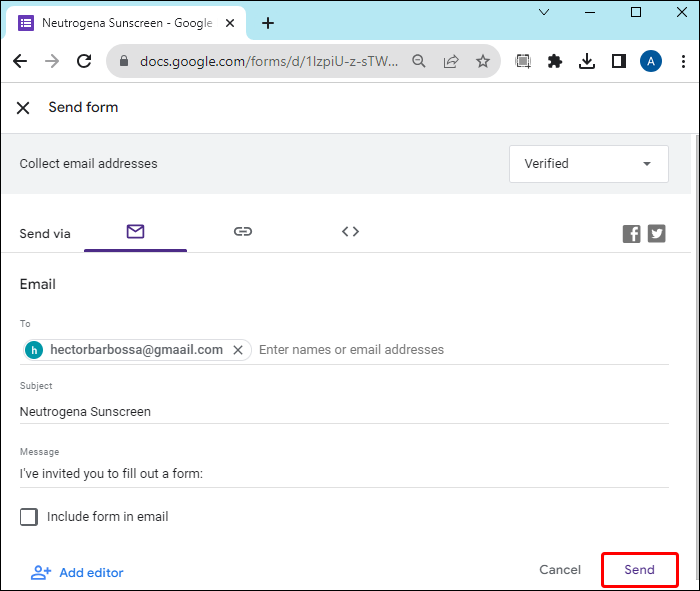
Task: Select the Neutrogena Sunscreen browser tab
Action: click(126, 23)
